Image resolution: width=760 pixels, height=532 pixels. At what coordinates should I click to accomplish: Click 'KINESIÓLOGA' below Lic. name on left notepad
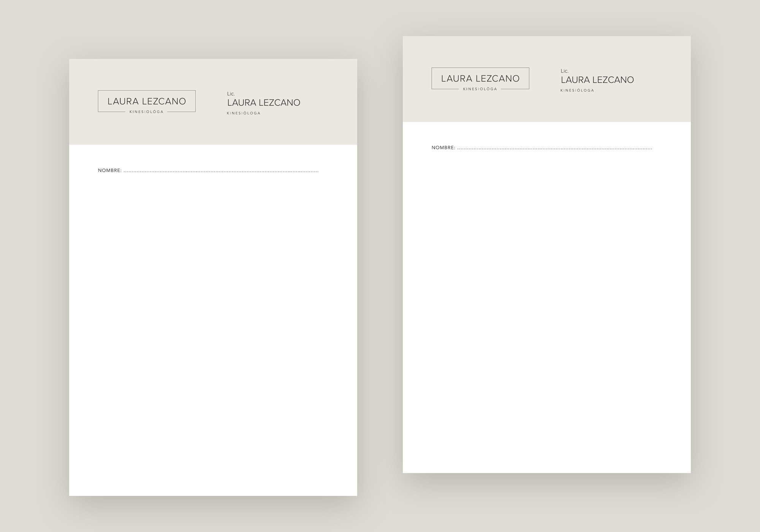coord(244,113)
